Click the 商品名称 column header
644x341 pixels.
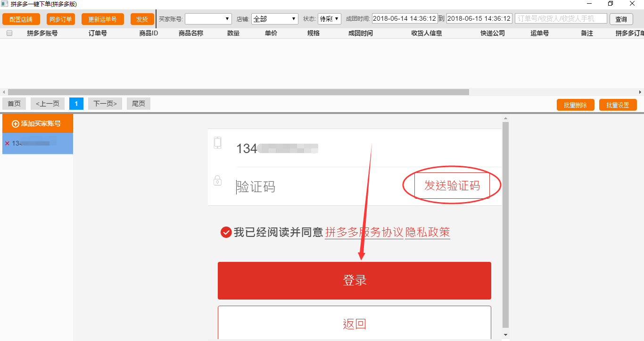[x=191, y=33]
